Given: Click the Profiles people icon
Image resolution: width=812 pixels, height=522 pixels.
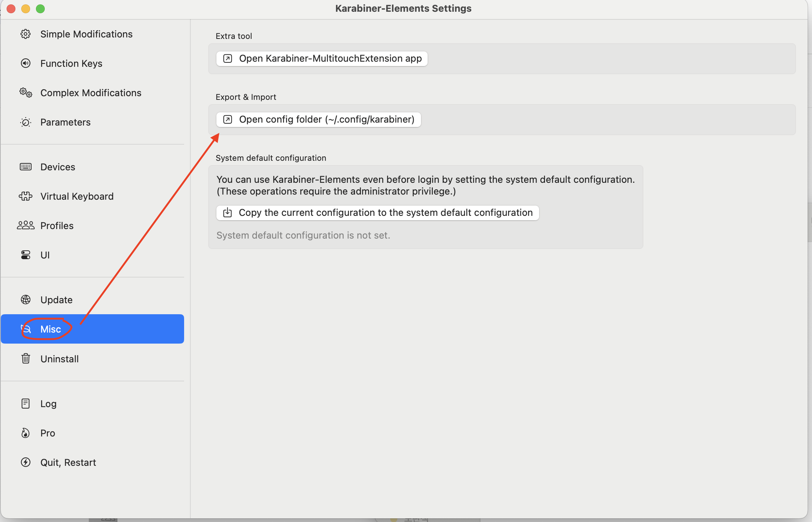Looking at the screenshot, I should click(25, 225).
